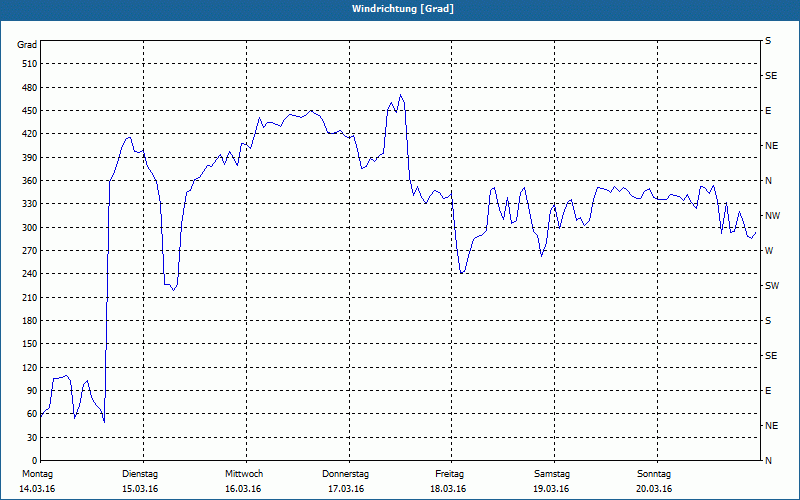Screen dimensions: 800x500
Task: Select the 120 degree axis label
Action: pos(29,367)
